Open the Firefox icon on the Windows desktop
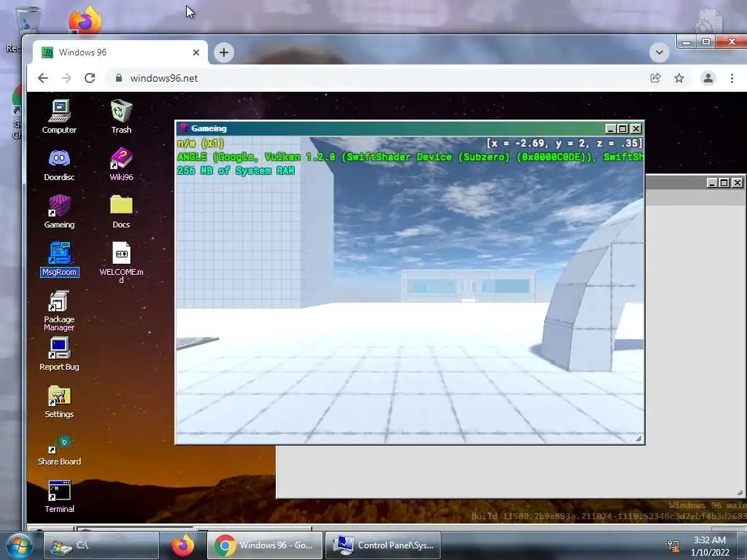Image resolution: width=747 pixels, height=560 pixels. (85, 20)
